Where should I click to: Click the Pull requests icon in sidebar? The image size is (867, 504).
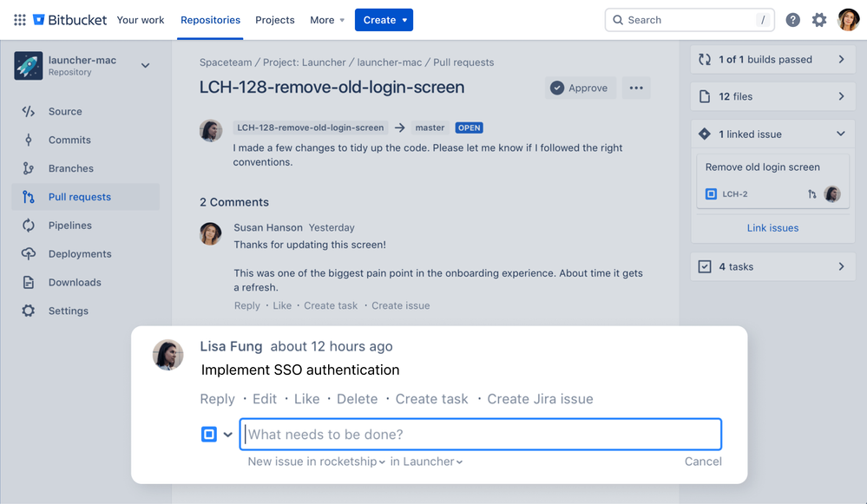coord(28,197)
